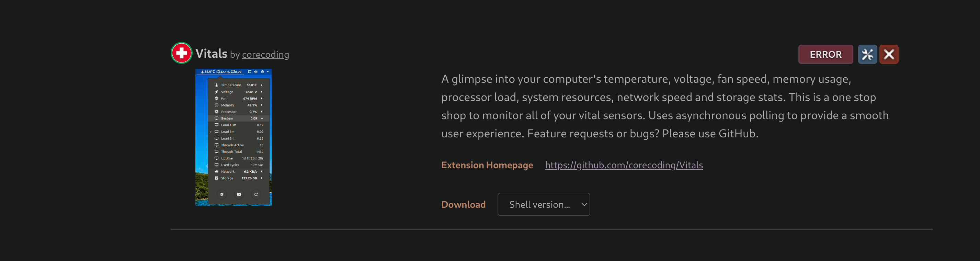This screenshot has width=980, height=261.
Task: Click the volume icon in the preview top panel
Action: pyautogui.click(x=256, y=71)
